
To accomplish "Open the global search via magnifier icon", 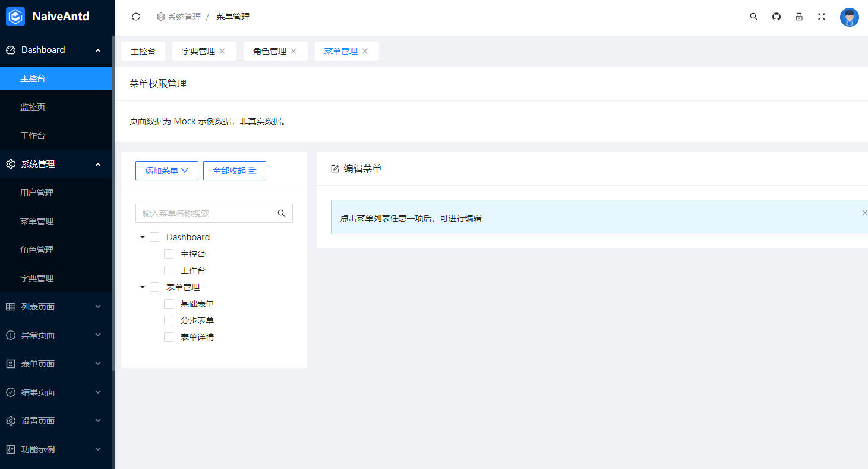I will (753, 17).
